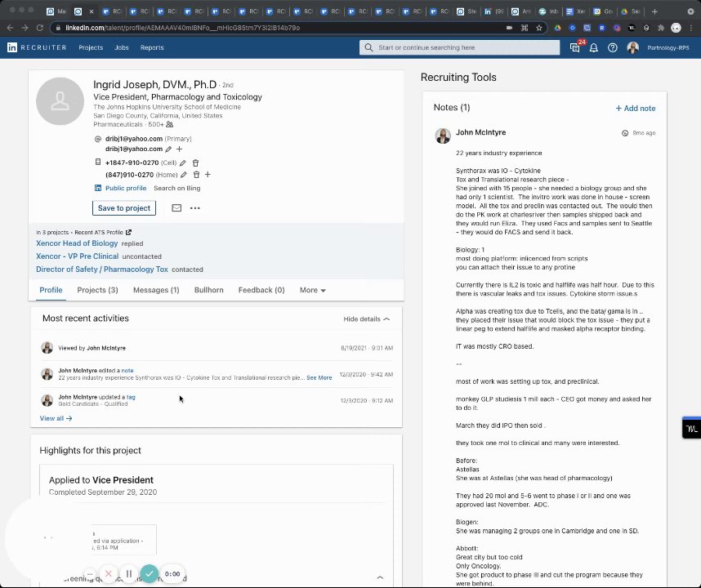Open the note link in the edited activity
Screen dimensions: 701x588
(127, 371)
